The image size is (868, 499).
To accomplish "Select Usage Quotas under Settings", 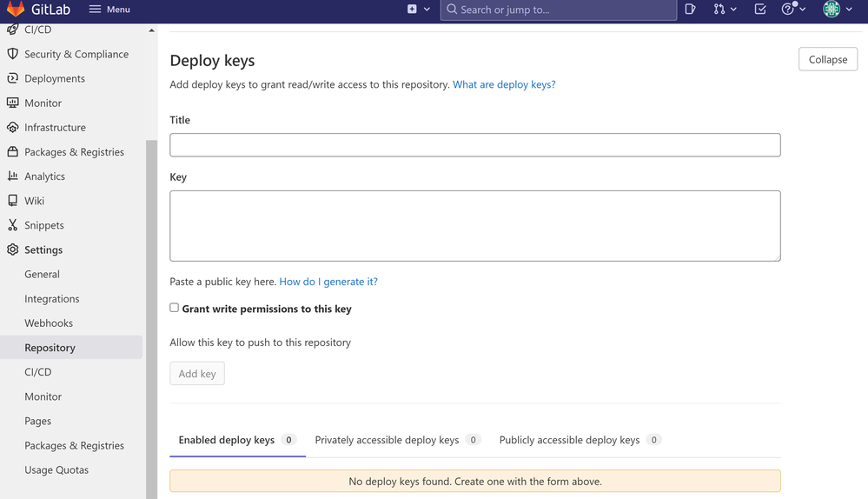I will tap(56, 469).
